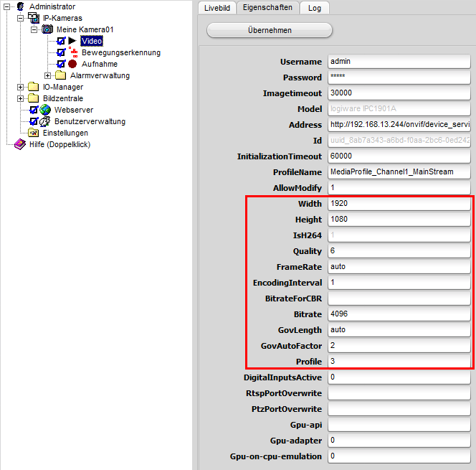Click the Hilfe book icon
476x470 pixels.
coord(20,144)
